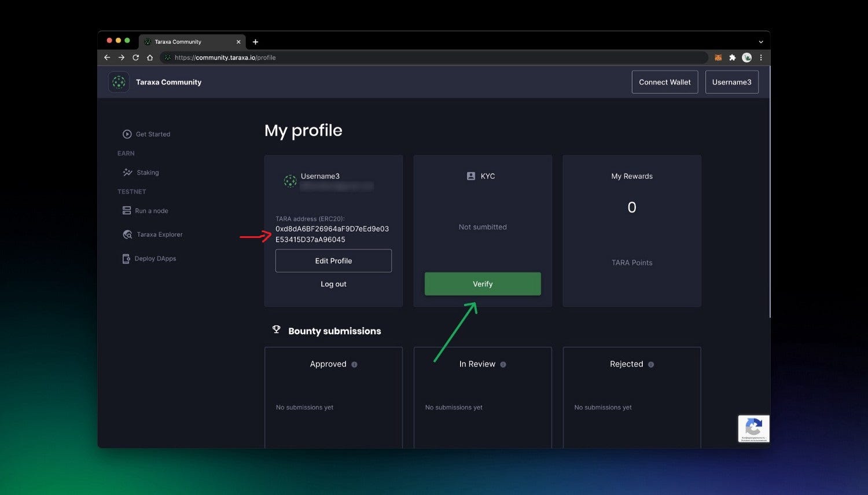Click the Bounty submissions trophy icon
This screenshot has height=495, width=868.
point(277,329)
